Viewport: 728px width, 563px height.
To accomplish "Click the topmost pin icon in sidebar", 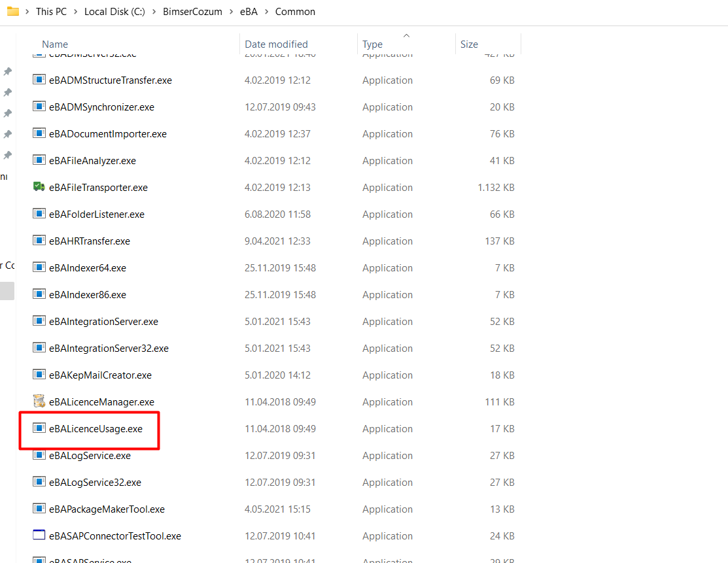I will click(x=8, y=71).
